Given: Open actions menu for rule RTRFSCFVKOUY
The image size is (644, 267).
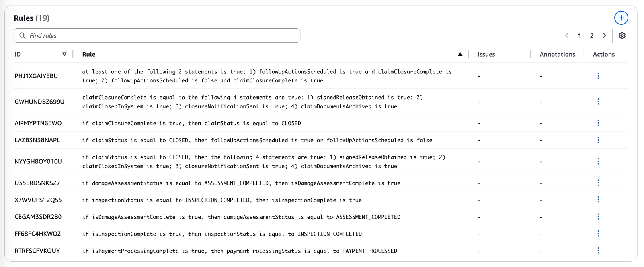Looking at the screenshot, I should (x=598, y=251).
